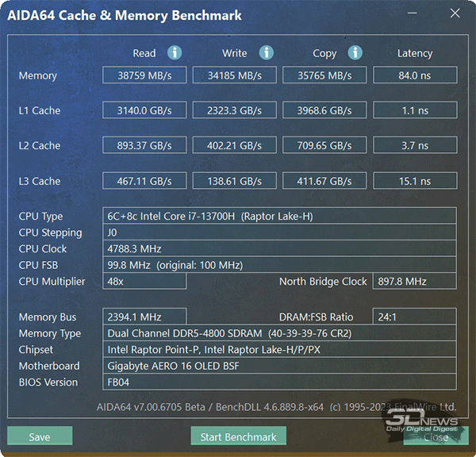Select Memory latency value 84.0 ns
The image size is (476, 457).
[x=415, y=75]
